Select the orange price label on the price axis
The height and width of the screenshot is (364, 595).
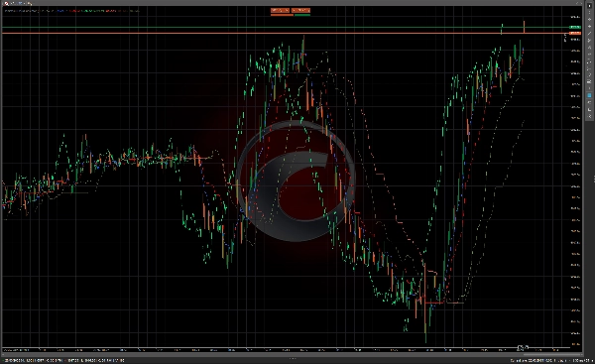coord(575,33)
